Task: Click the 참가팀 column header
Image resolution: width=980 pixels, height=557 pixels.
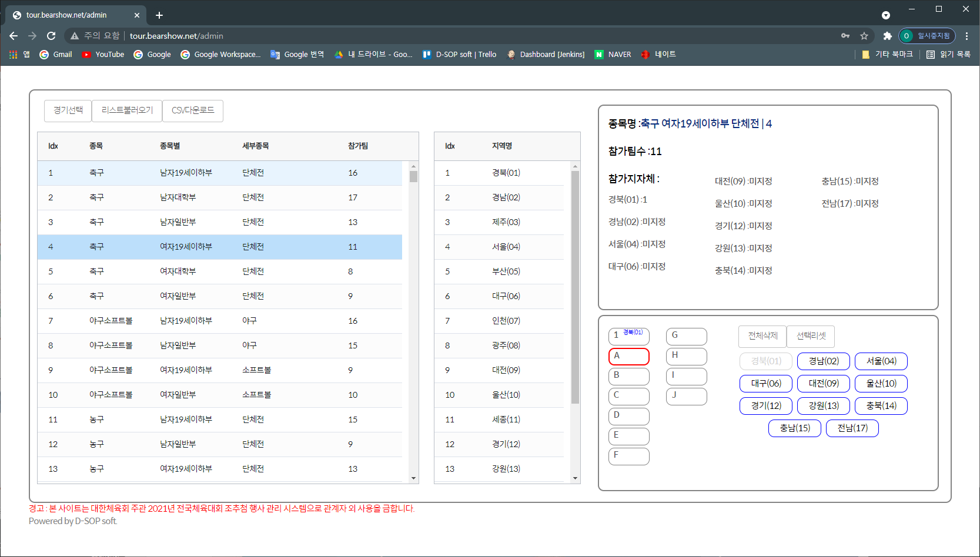Action: [x=358, y=146]
